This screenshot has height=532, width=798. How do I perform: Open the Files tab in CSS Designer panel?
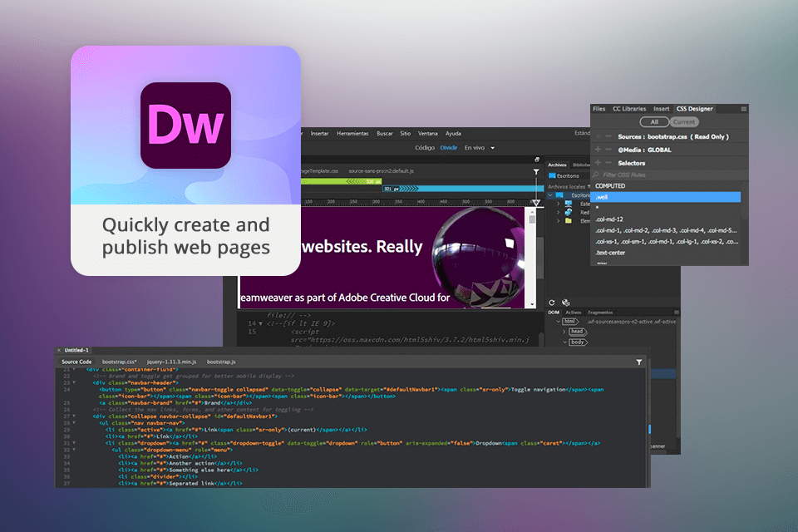coord(599,109)
